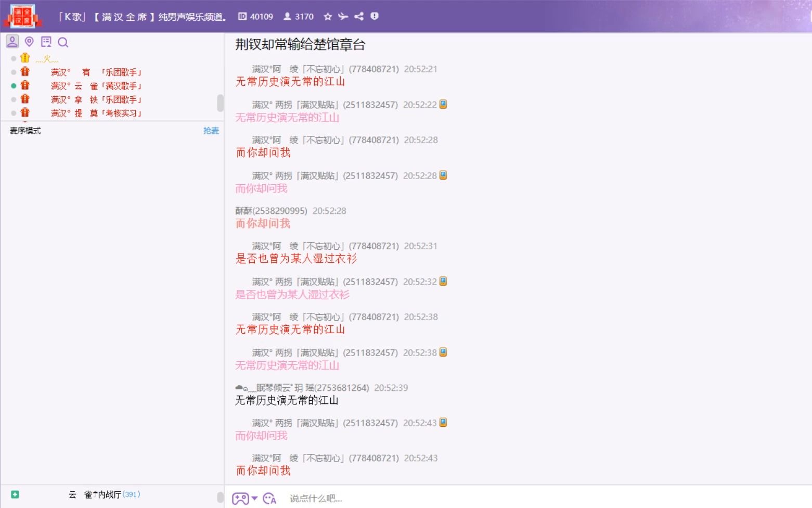
Task: Click sender 满汉° 两拐 at 20:52:22
Action: [x=325, y=105]
